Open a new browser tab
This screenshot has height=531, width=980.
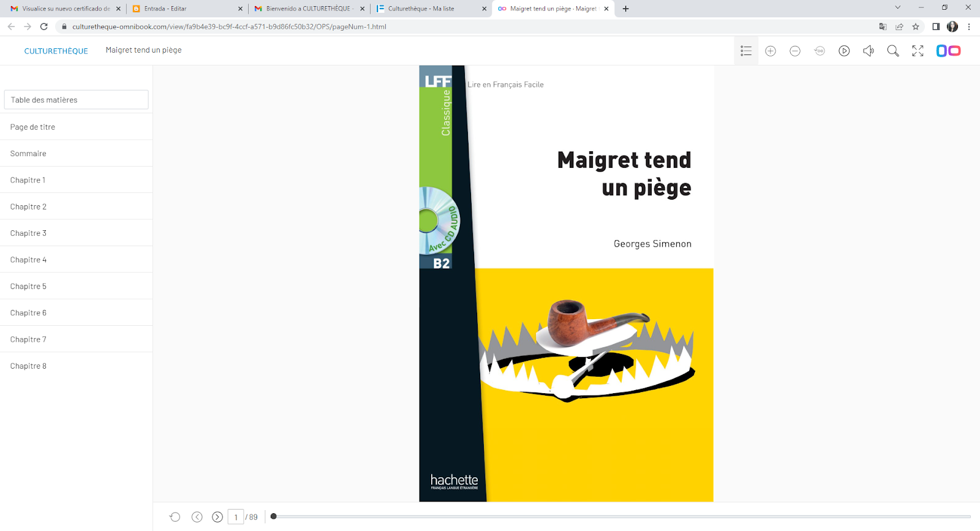pos(625,9)
